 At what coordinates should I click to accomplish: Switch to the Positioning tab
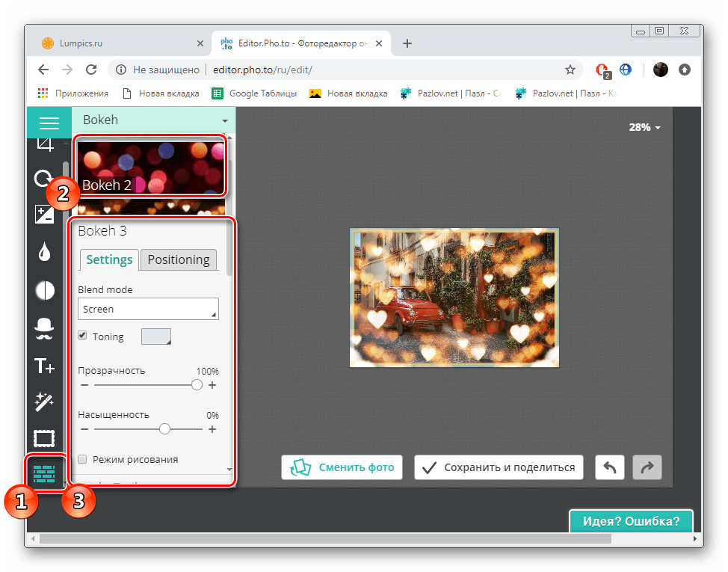(179, 259)
